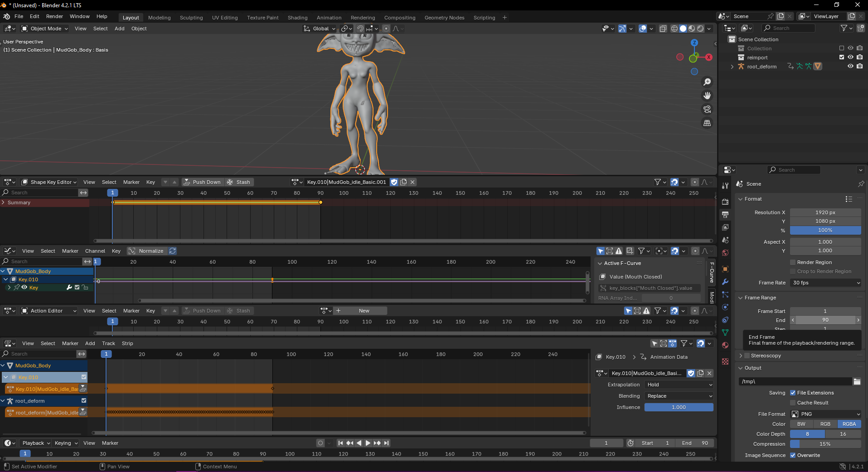This screenshot has width=868, height=472.
Task: Open the Texture checkerboard properties tab
Action: (725, 361)
